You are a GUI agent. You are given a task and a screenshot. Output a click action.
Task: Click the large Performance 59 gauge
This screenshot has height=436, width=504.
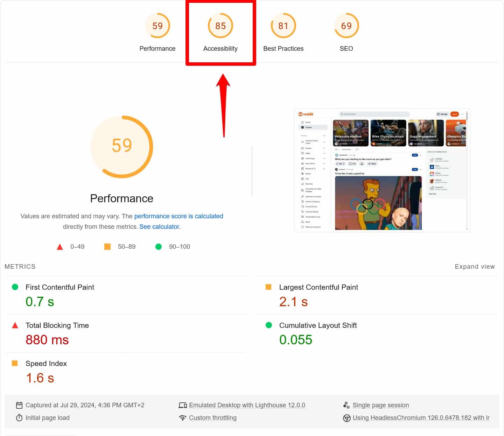pyautogui.click(x=122, y=146)
